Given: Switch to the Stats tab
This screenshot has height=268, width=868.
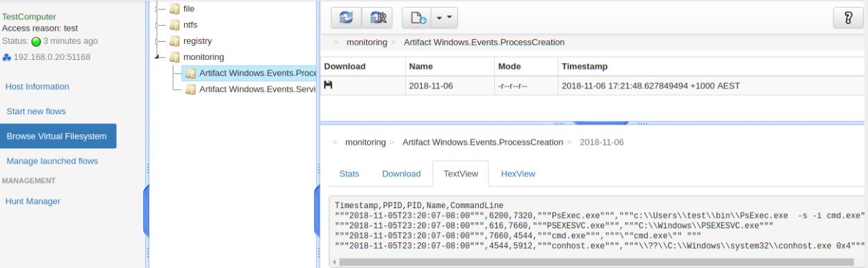Looking at the screenshot, I should point(350,173).
